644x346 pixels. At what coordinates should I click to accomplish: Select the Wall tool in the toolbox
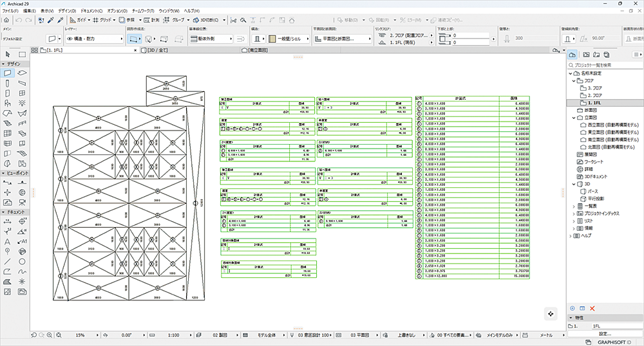pos(8,74)
